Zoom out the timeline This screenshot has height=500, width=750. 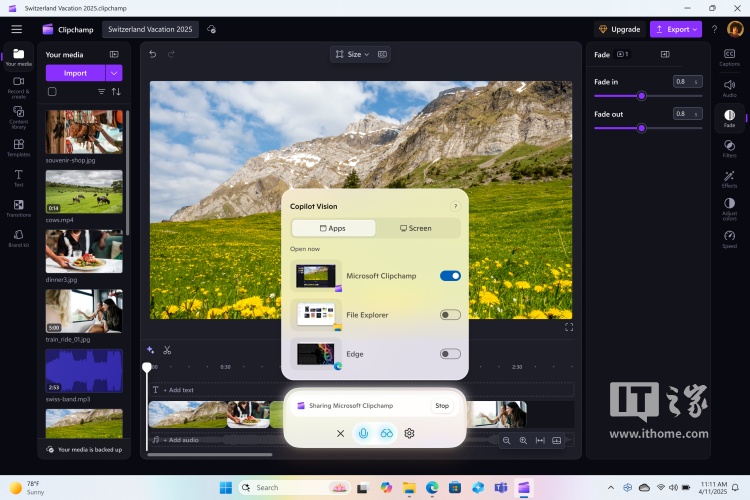[x=506, y=440]
